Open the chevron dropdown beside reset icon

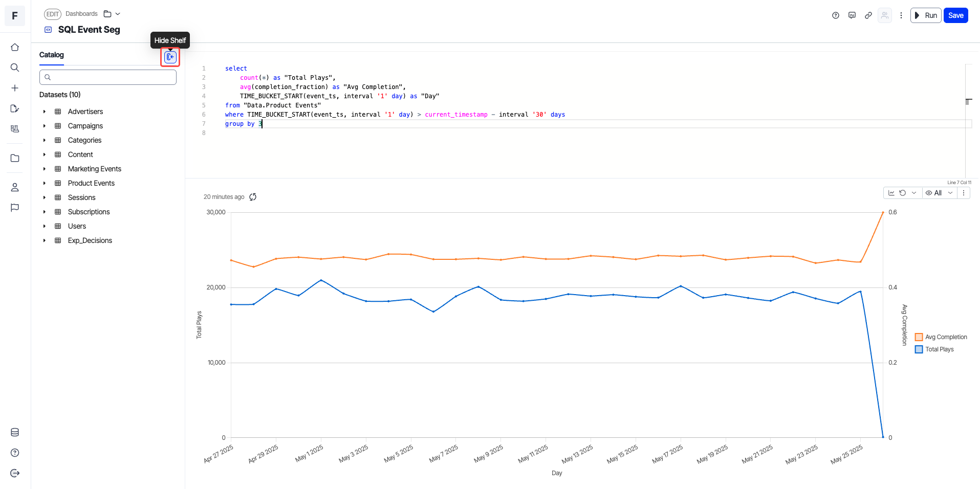click(x=914, y=193)
